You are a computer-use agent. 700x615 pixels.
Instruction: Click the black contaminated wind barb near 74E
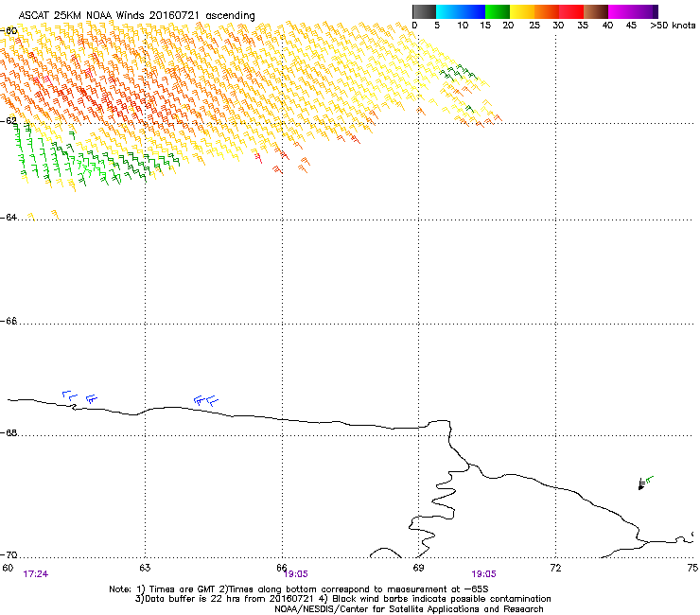[x=642, y=484]
